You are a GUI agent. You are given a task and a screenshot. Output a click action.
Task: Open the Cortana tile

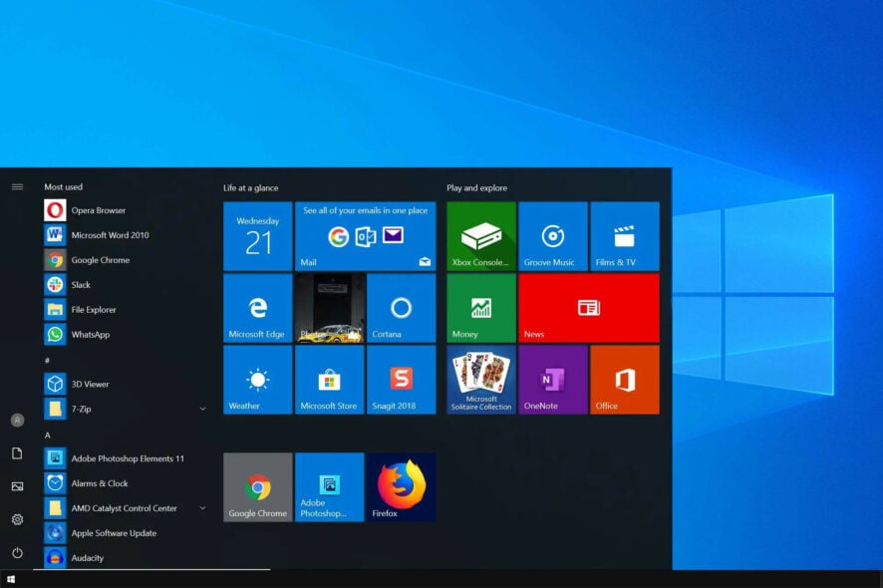tap(401, 308)
